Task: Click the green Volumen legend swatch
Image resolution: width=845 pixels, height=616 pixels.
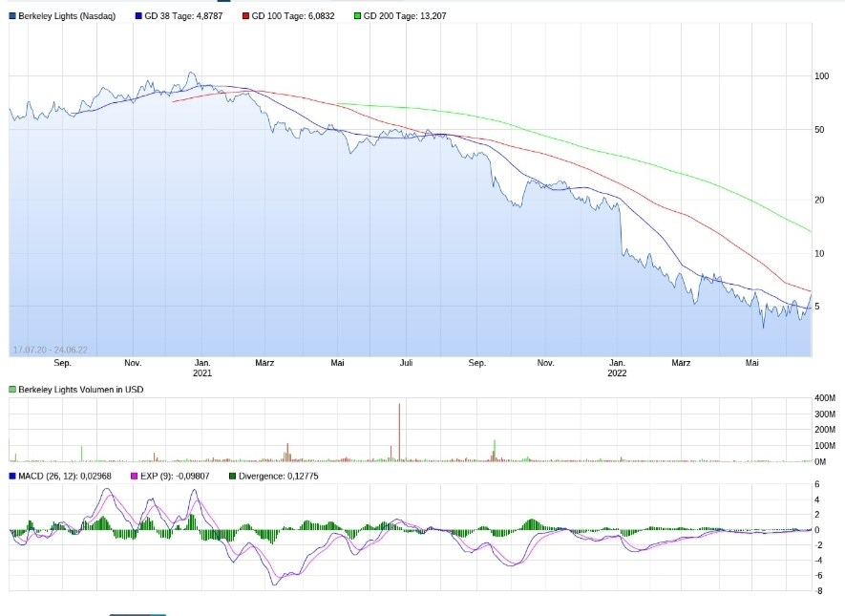Action: [12, 390]
